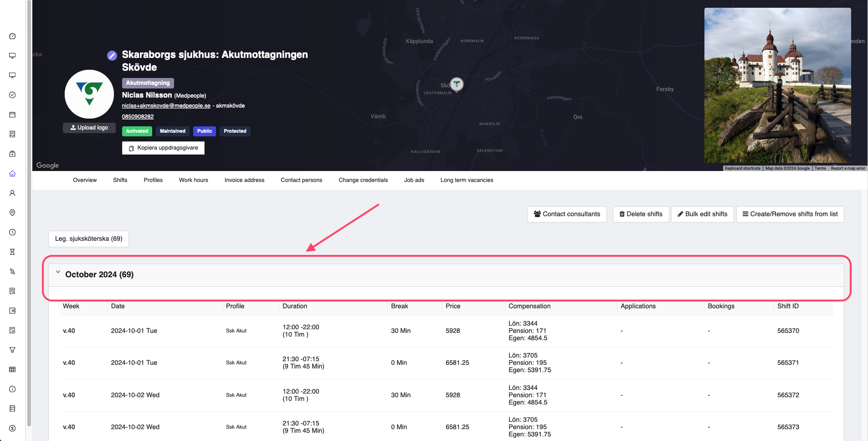
Task: Open the Long term vacancies tab
Action: coord(467,180)
